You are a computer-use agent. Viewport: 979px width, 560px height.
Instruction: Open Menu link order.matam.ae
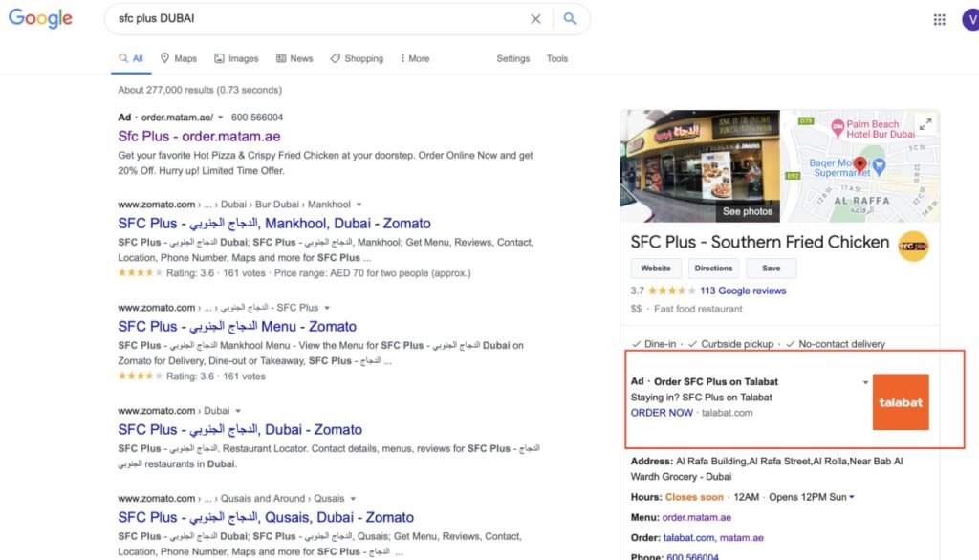coord(697,518)
